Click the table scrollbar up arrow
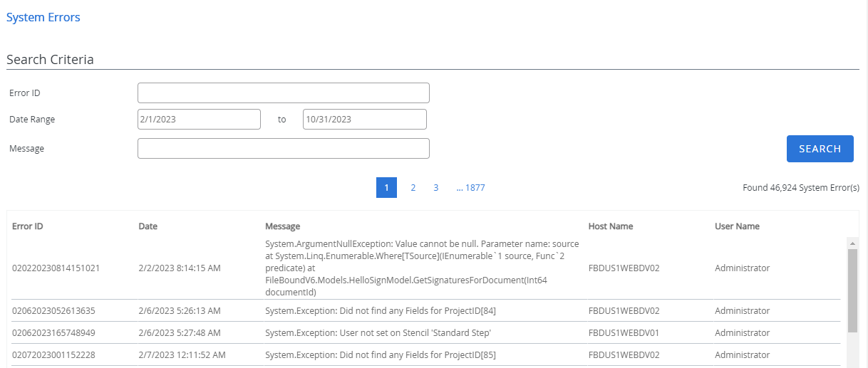Screen dimensions: 868x368 pyautogui.click(x=852, y=243)
